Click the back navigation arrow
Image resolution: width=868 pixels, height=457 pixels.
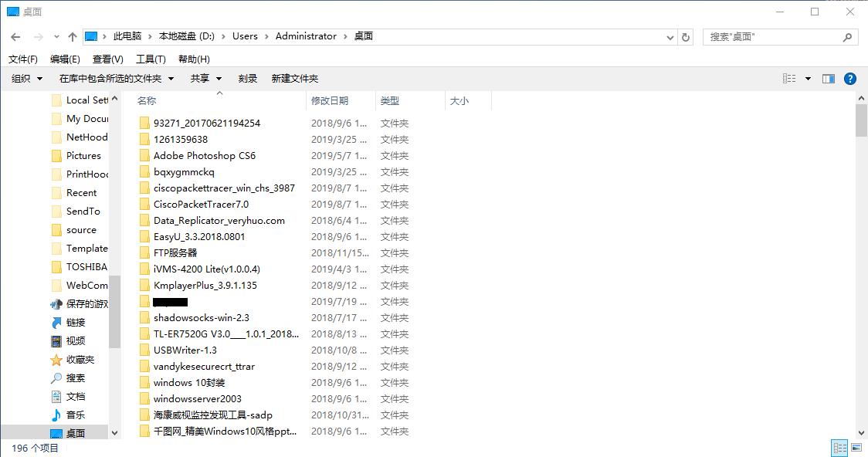point(15,36)
